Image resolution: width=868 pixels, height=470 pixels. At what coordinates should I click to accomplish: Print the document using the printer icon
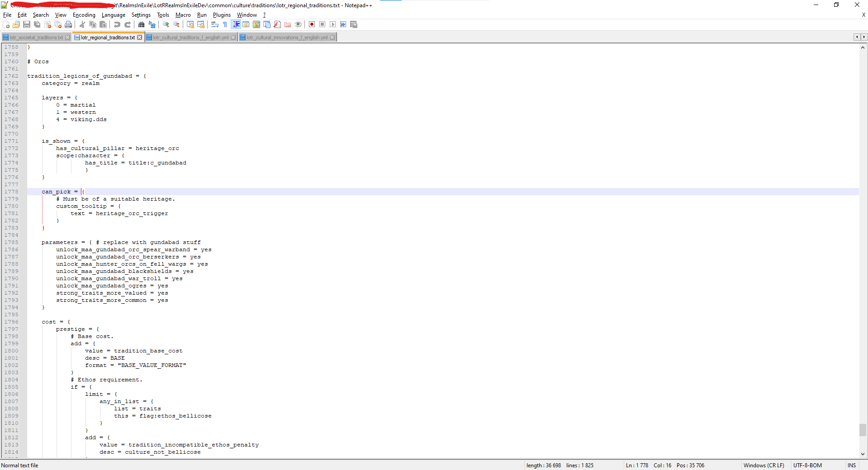(x=68, y=24)
